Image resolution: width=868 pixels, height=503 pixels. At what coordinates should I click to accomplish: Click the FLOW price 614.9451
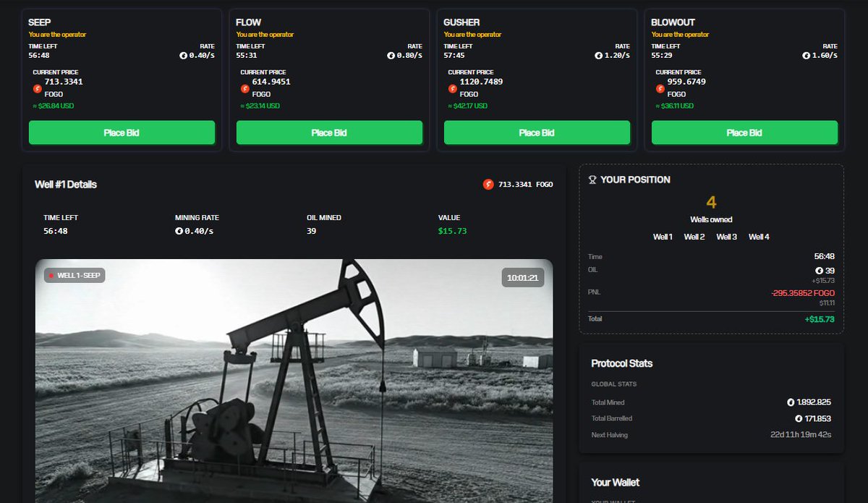271,82
